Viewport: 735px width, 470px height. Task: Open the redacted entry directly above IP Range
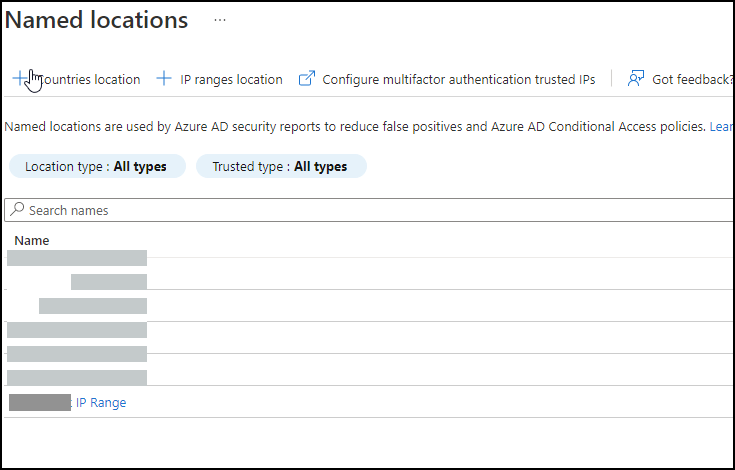77,378
